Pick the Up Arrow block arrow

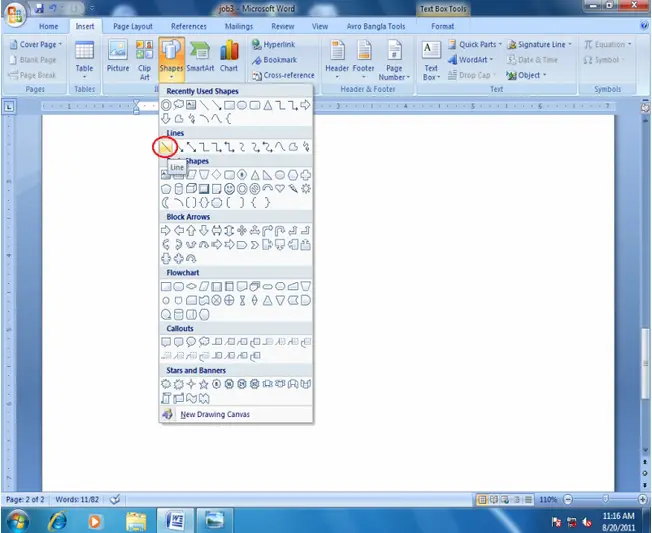(x=191, y=231)
